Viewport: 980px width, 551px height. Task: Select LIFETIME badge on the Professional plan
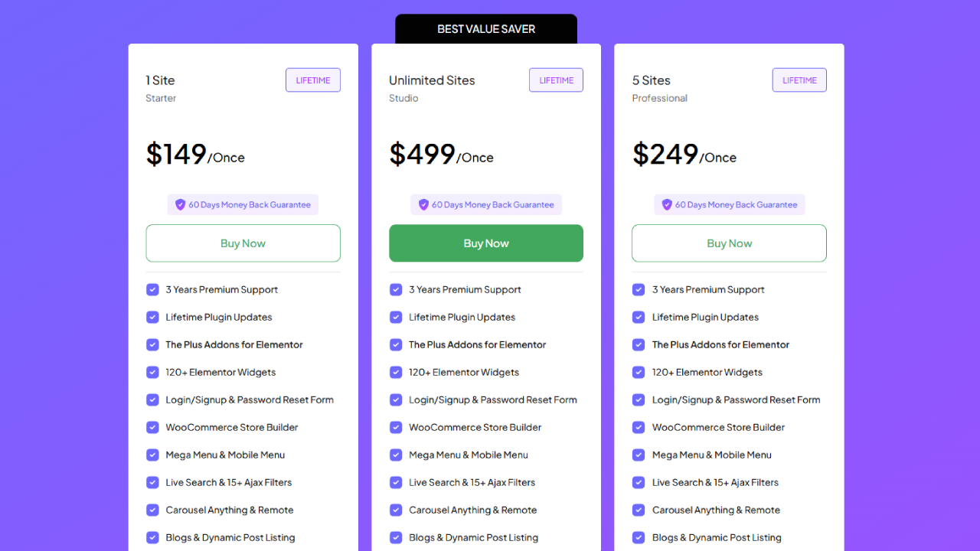pos(799,80)
